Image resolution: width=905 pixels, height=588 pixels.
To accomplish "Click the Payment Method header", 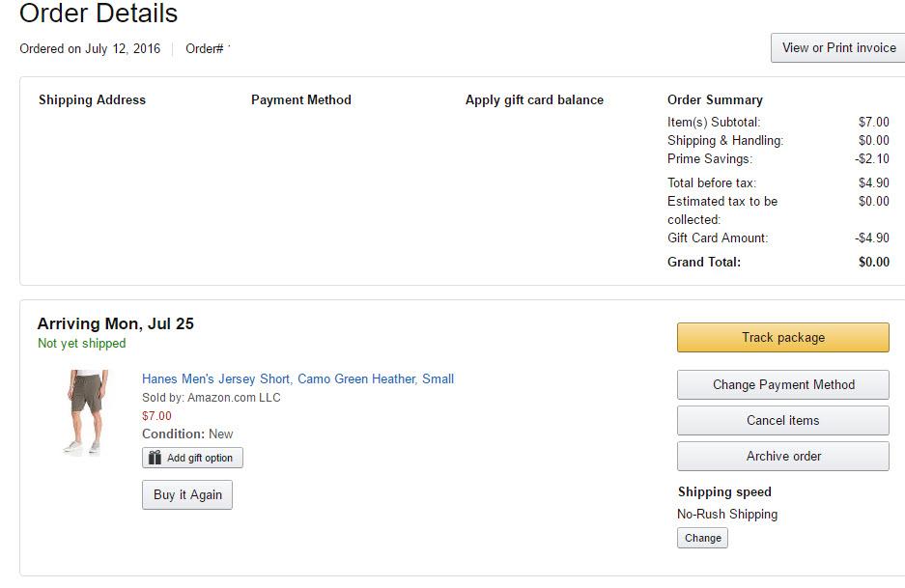I will pos(301,99).
